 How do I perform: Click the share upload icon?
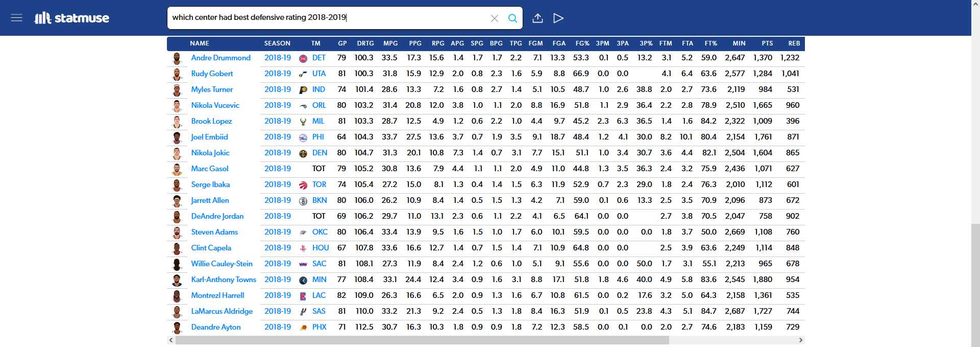click(537, 18)
